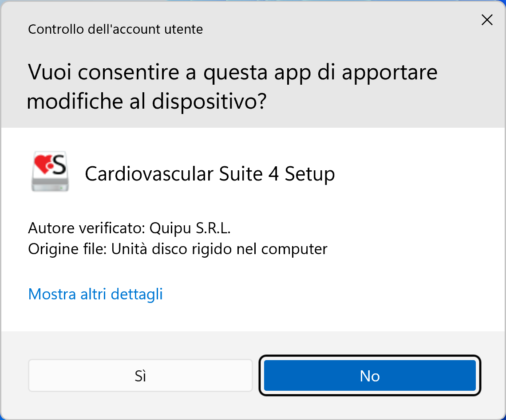Click the "Vuoi consentire a questa app" heading line
Viewport: 506px width, 420px height.
(x=233, y=72)
